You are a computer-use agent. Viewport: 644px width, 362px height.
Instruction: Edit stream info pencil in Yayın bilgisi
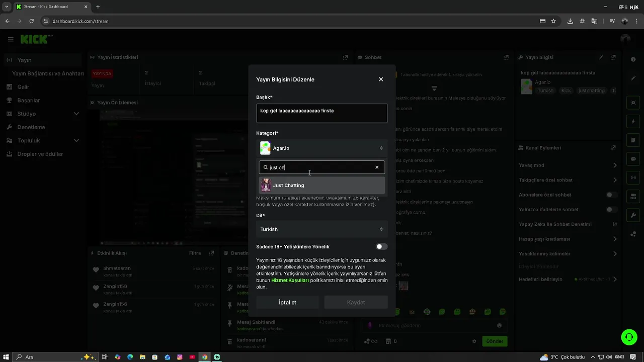pos(601,57)
